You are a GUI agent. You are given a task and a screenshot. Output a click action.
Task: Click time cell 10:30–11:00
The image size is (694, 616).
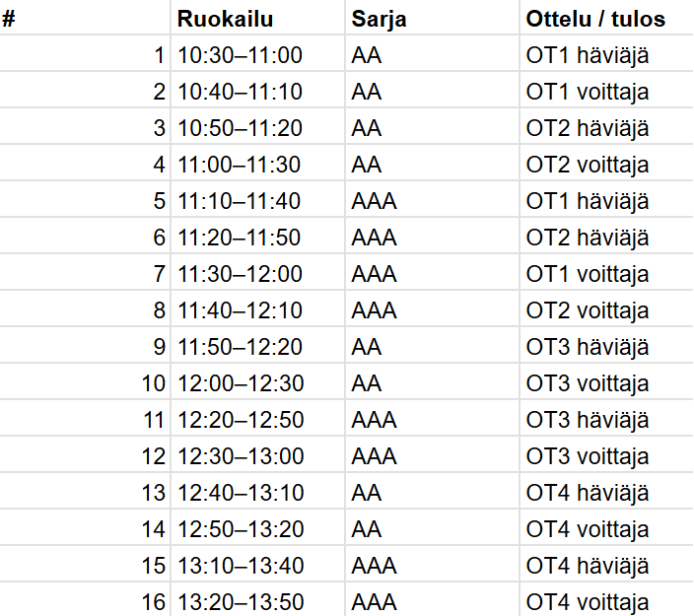pyautogui.click(x=257, y=53)
